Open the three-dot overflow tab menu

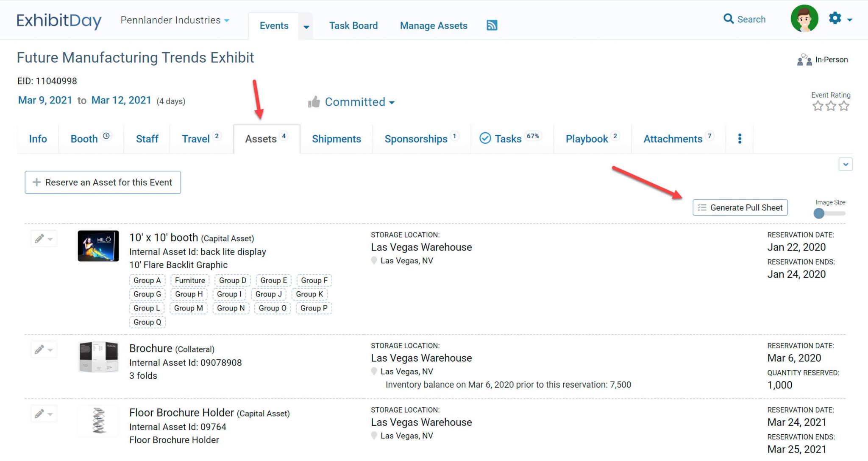739,138
